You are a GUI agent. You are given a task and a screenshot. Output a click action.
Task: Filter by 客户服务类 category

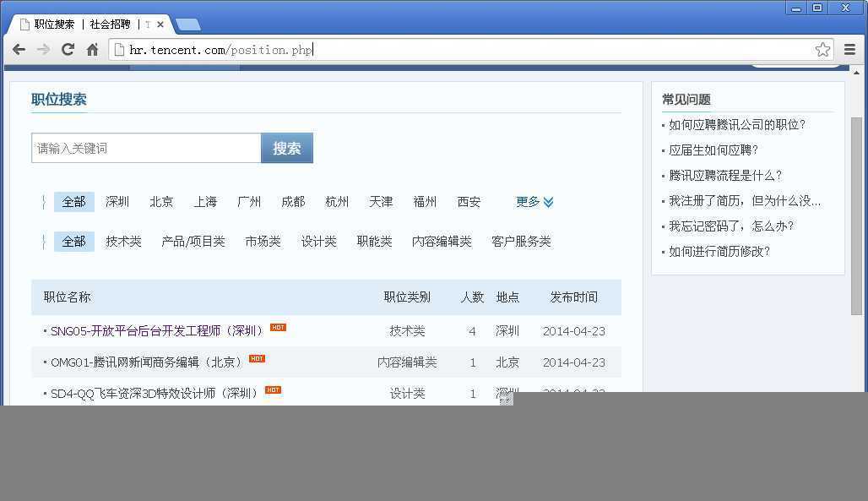522,242
